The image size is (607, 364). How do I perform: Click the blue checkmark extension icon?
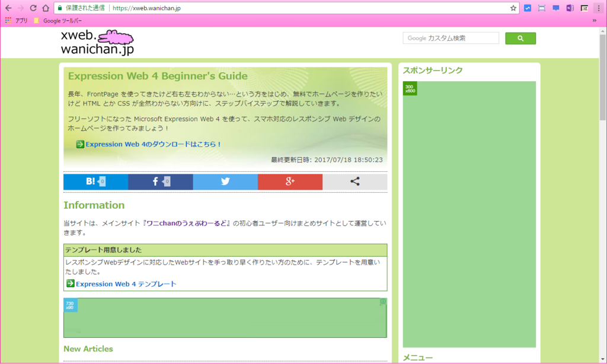coord(527,8)
